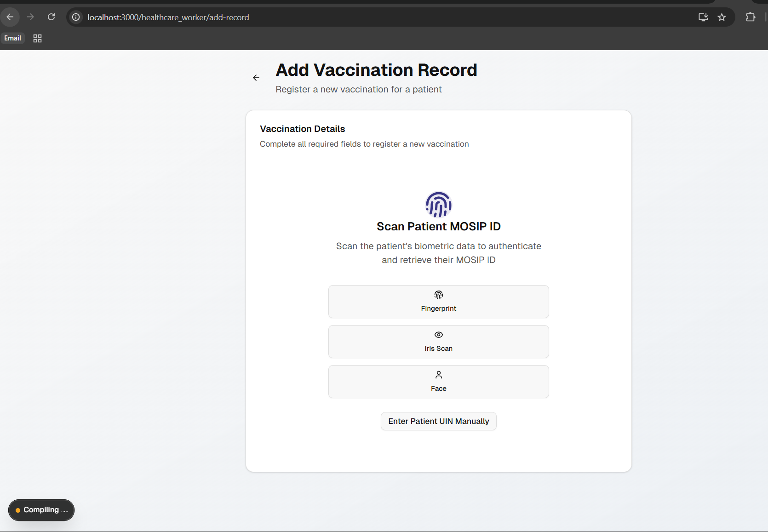Screen dimensions: 768x532
Task: Choose the Face scan option
Action: (439, 382)
